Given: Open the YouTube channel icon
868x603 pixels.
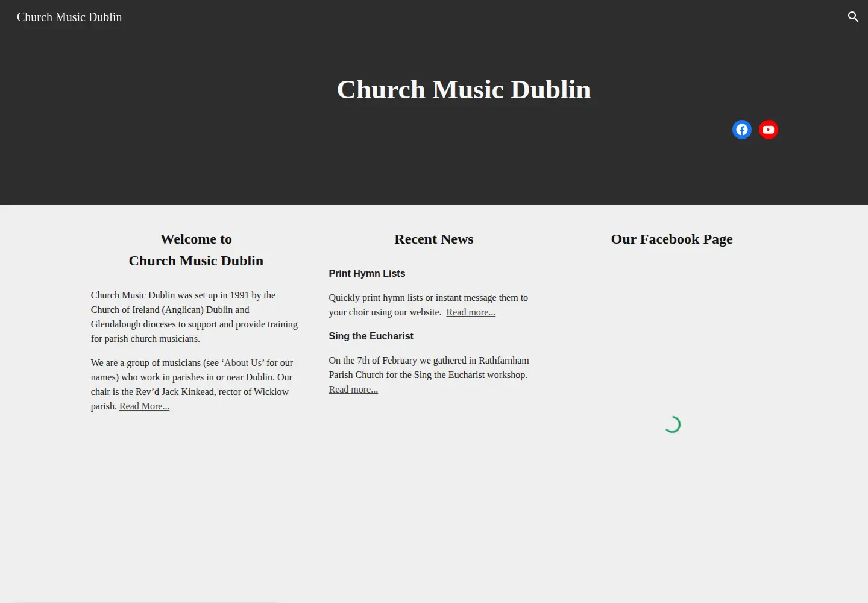Looking at the screenshot, I should [769, 130].
